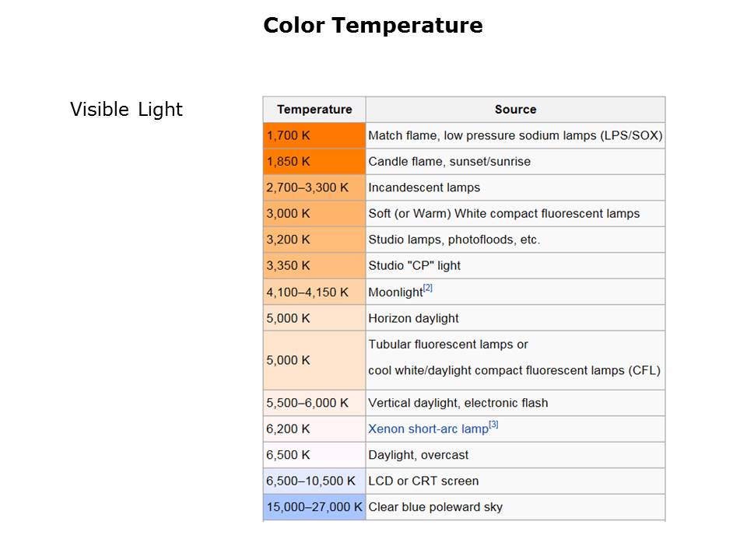This screenshot has width=747, height=560.
Task: Click the Temperature column header
Action: pos(314,110)
